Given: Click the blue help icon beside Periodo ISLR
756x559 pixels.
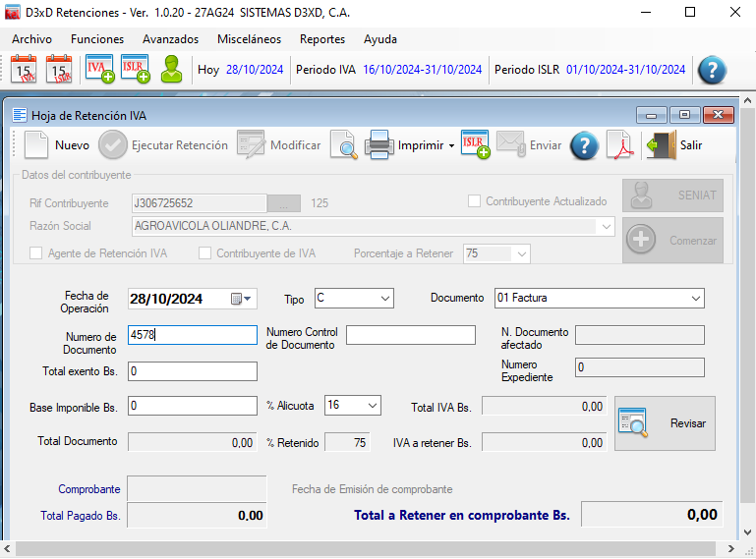Looking at the screenshot, I should [x=712, y=70].
